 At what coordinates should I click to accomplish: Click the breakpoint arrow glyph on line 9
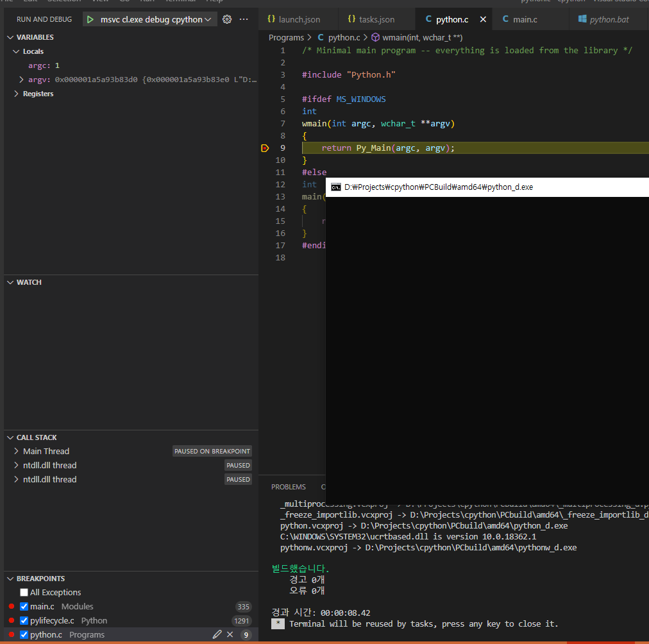pos(265,148)
